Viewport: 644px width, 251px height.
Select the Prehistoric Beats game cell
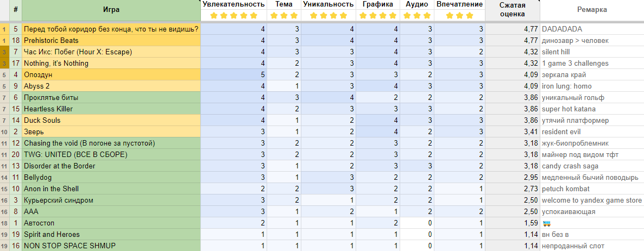click(111, 40)
